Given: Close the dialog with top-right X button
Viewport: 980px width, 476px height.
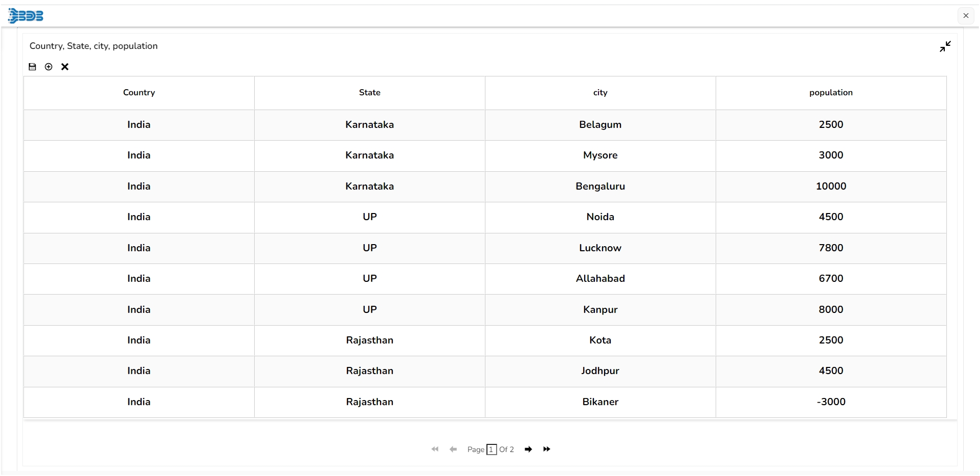Looking at the screenshot, I should [966, 16].
